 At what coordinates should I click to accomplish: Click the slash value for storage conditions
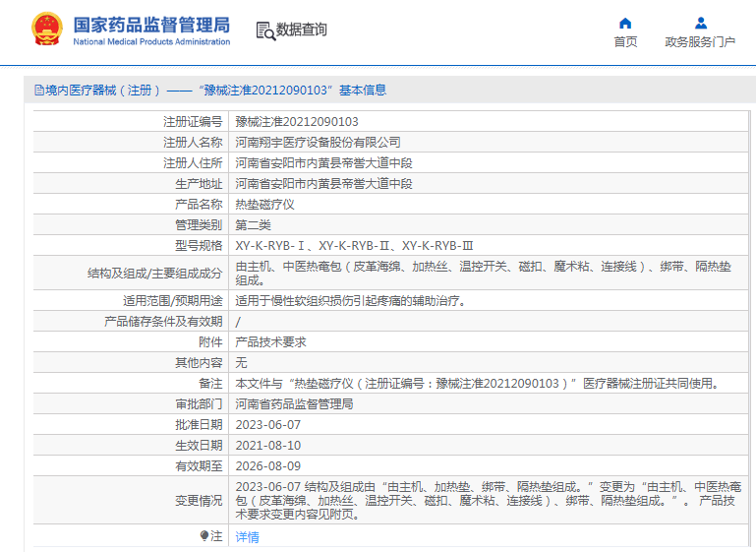pos(238,322)
